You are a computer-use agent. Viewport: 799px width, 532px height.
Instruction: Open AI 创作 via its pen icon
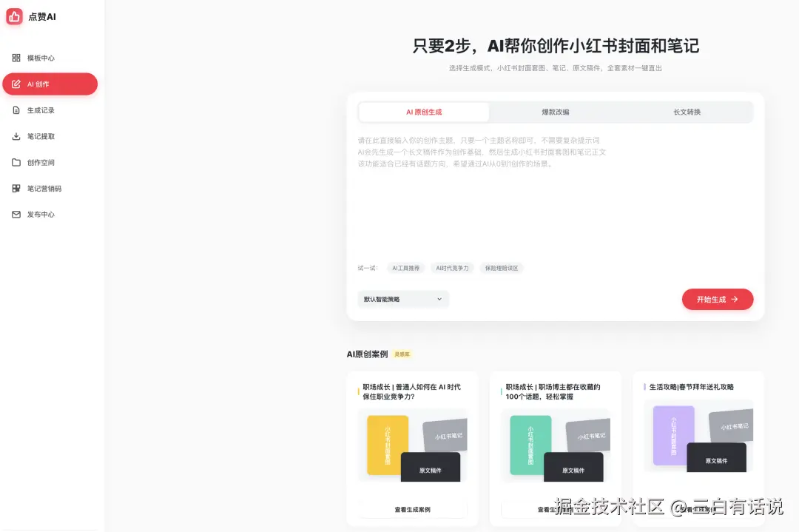pos(16,84)
